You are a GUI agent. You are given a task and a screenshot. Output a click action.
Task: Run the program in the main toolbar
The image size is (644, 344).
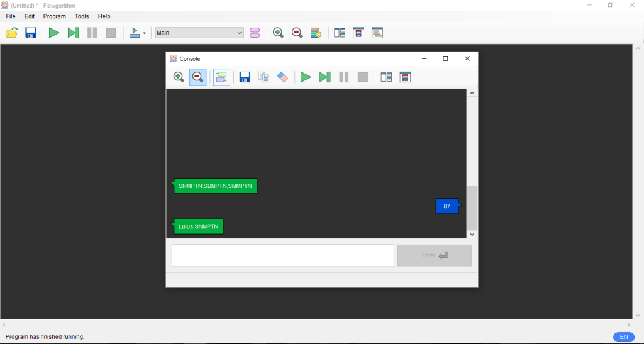[54, 33]
